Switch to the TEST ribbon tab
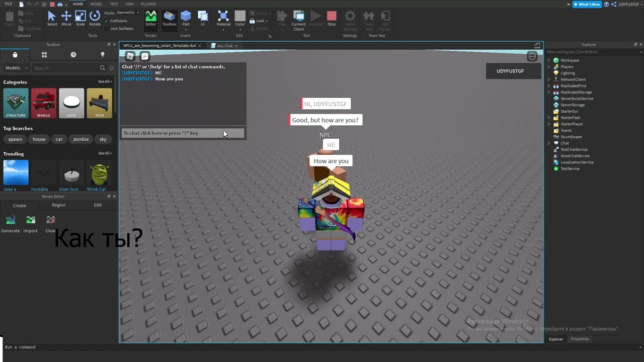Viewport: 644px width, 362px height. tap(114, 4)
